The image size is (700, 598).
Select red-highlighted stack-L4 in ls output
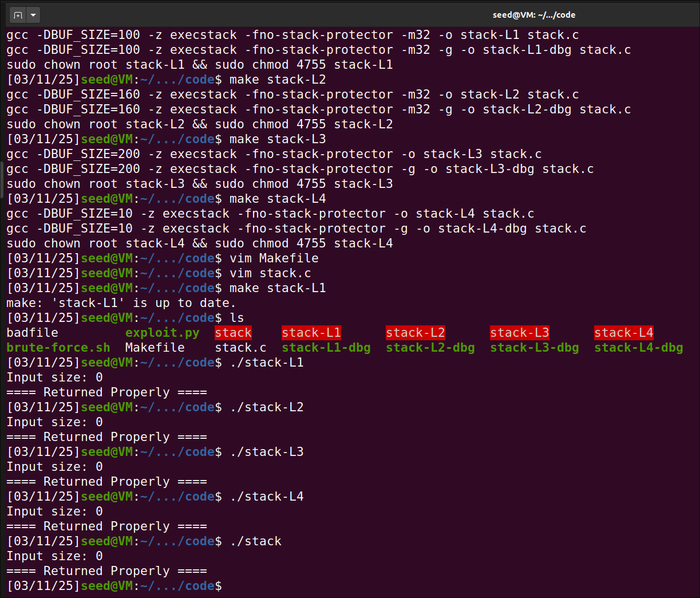624,333
